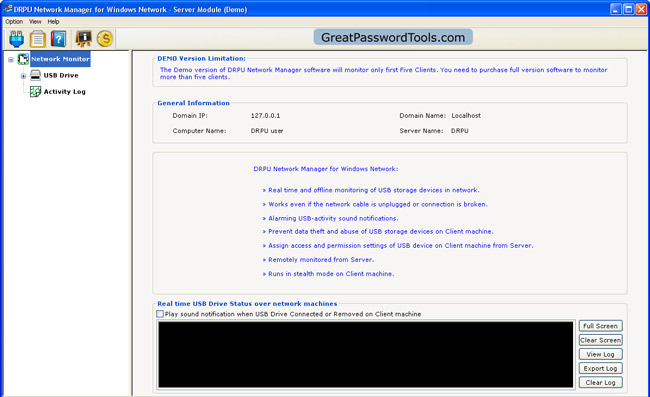Viewport: 650px width, 397px height.
Task: Open the Help menu
Action: (53, 22)
